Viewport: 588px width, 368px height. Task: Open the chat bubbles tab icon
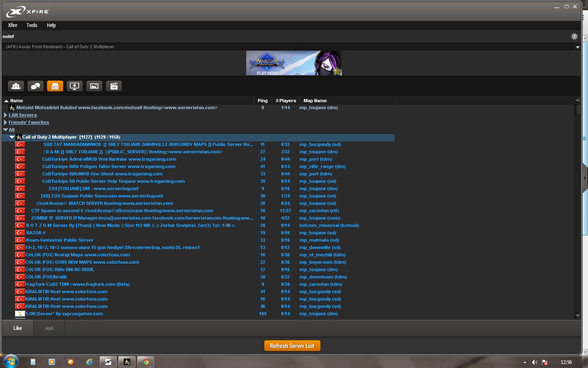[36, 86]
